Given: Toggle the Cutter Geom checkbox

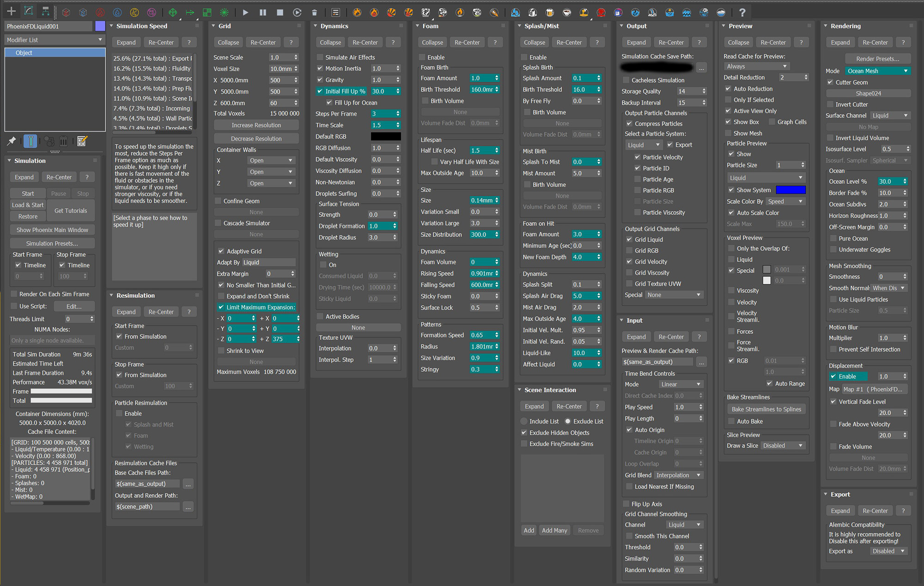Looking at the screenshot, I should click(x=830, y=82).
